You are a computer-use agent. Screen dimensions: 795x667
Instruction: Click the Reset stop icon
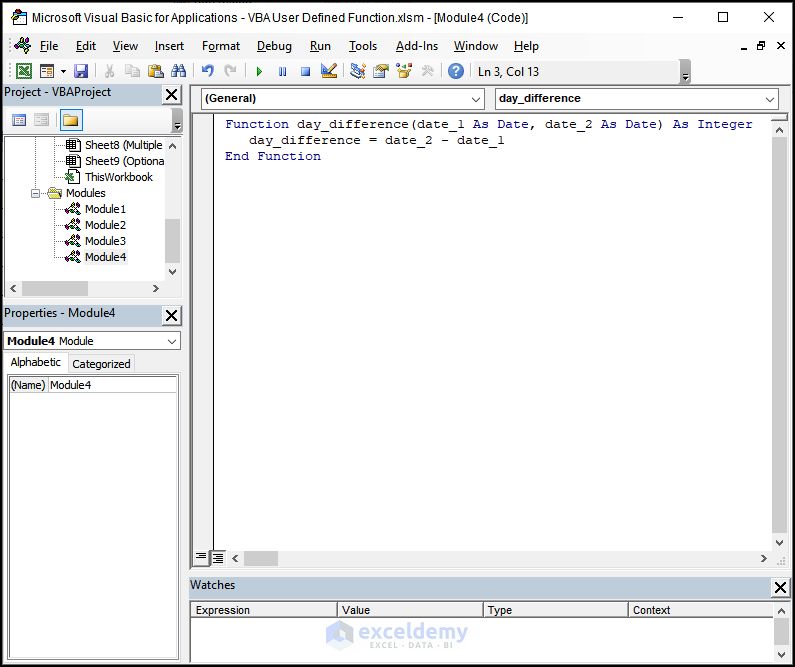[x=305, y=71]
